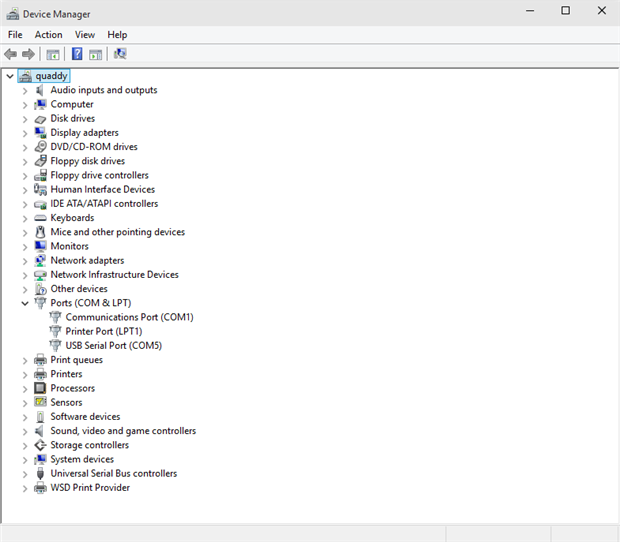Click the DVD/CD-ROM drives disc icon
Image resolution: width=620 pixels, height=542 pixels.
coord(40,147)
